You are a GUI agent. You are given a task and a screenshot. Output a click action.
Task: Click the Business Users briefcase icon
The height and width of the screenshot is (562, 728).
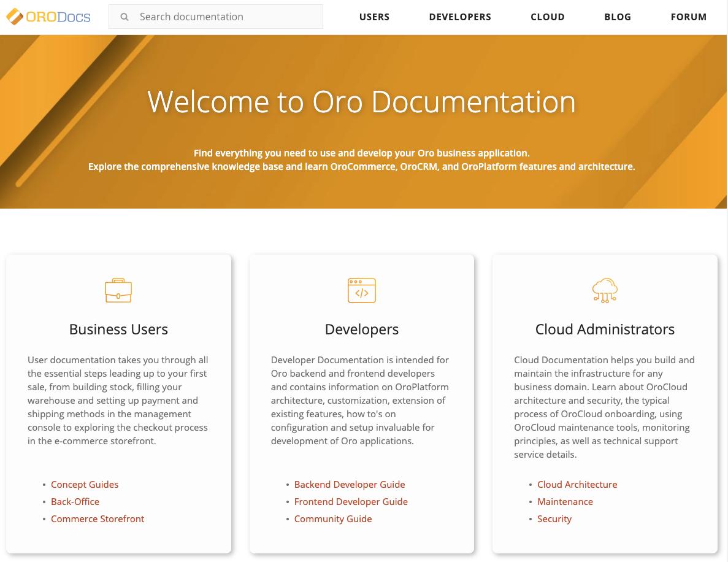click(x=118, y=290)
